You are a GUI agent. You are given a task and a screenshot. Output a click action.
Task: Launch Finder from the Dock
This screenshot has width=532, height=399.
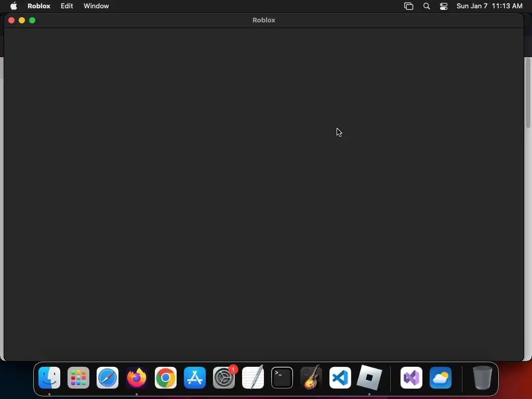(x=49, y=378)
